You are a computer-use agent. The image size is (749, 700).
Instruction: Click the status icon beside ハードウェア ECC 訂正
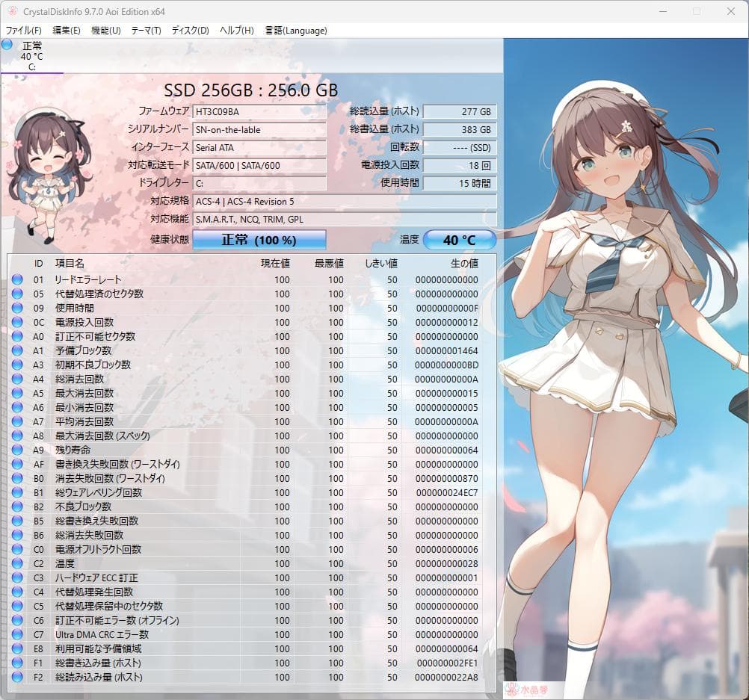[x=16, y=577]
